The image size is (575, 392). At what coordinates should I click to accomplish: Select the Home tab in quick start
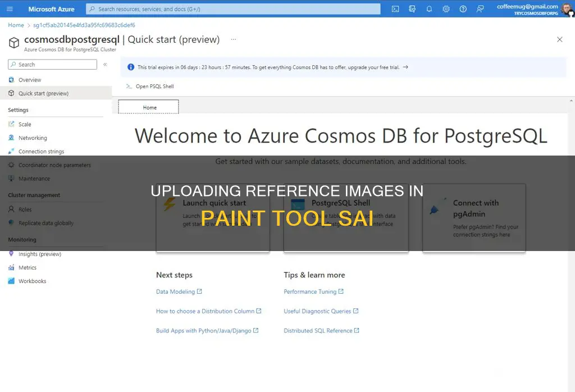[x=148, y=107]
